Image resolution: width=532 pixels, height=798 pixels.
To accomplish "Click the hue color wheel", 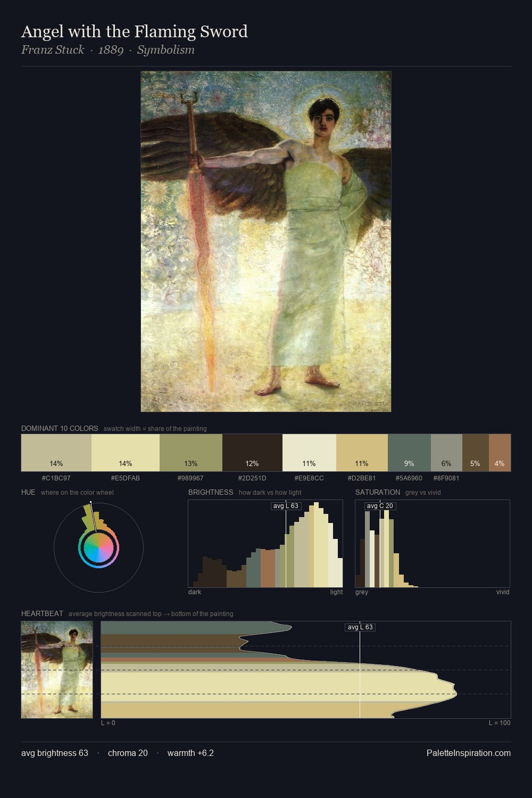I will [98, 547].
